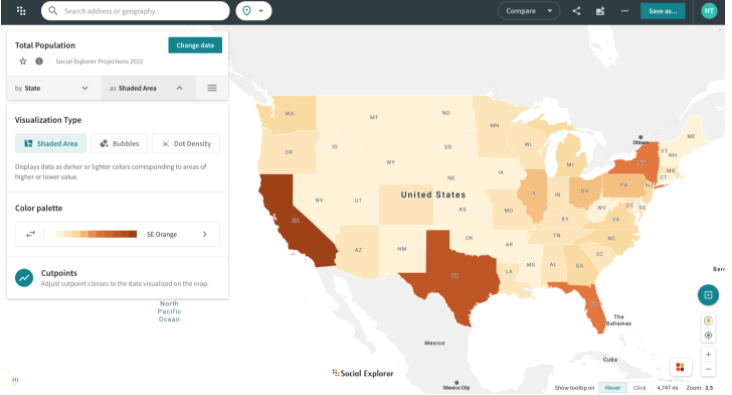Click the Total Population title
Viewport: 732px width, 395px height.
45,45
